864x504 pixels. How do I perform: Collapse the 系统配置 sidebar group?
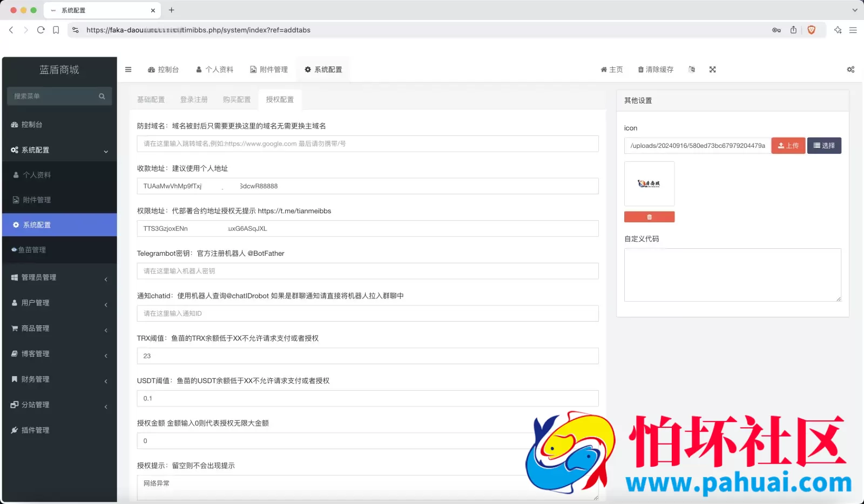coord(59,150)
